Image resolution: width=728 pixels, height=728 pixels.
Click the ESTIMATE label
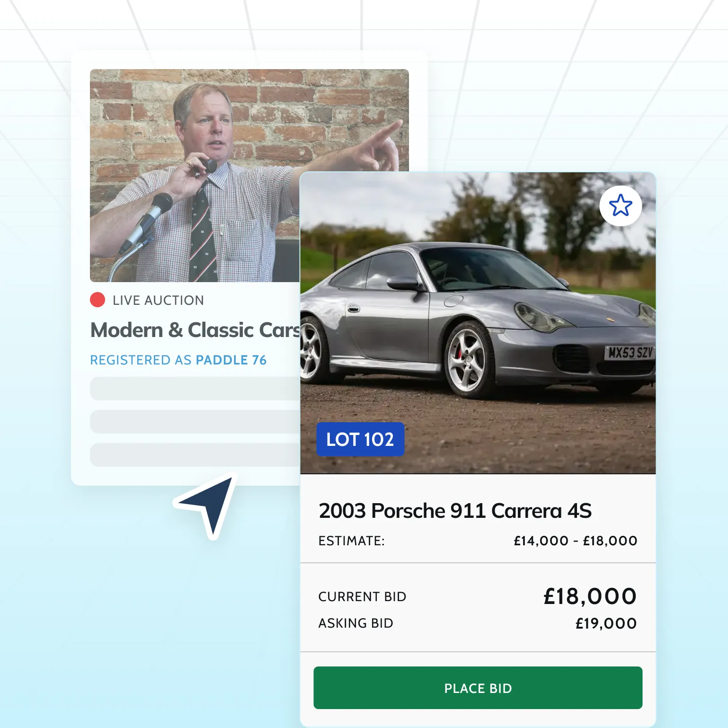point(351,541)
